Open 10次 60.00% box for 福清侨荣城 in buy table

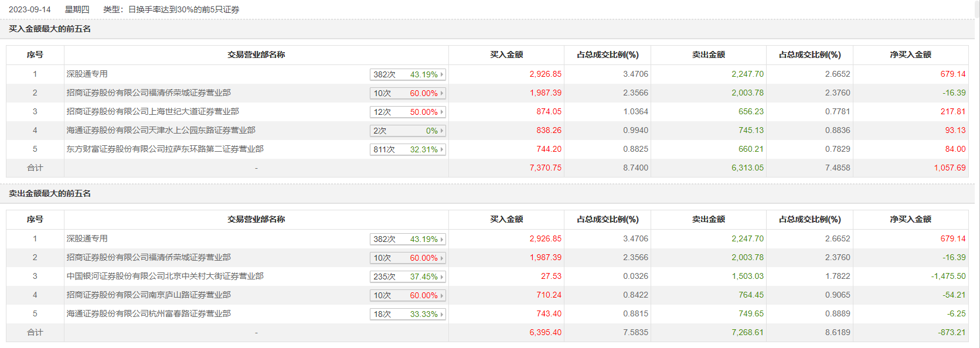pos(408,93)
